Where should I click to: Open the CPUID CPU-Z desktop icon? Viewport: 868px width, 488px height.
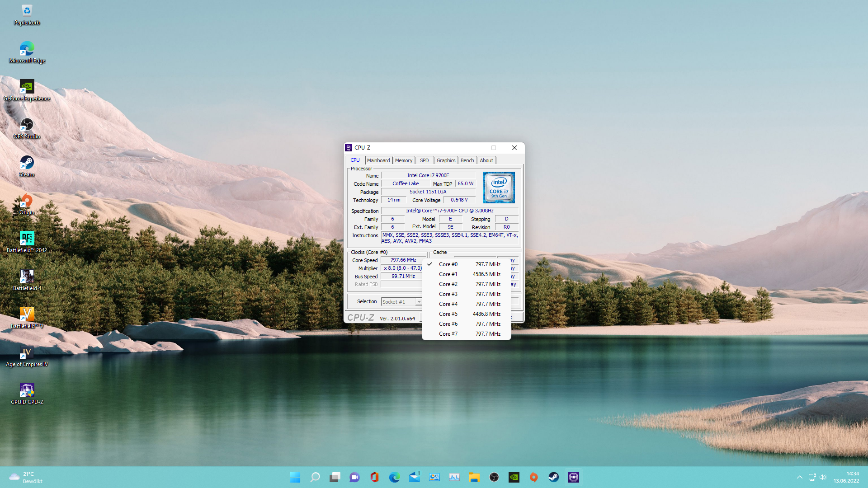coord(27,394)
